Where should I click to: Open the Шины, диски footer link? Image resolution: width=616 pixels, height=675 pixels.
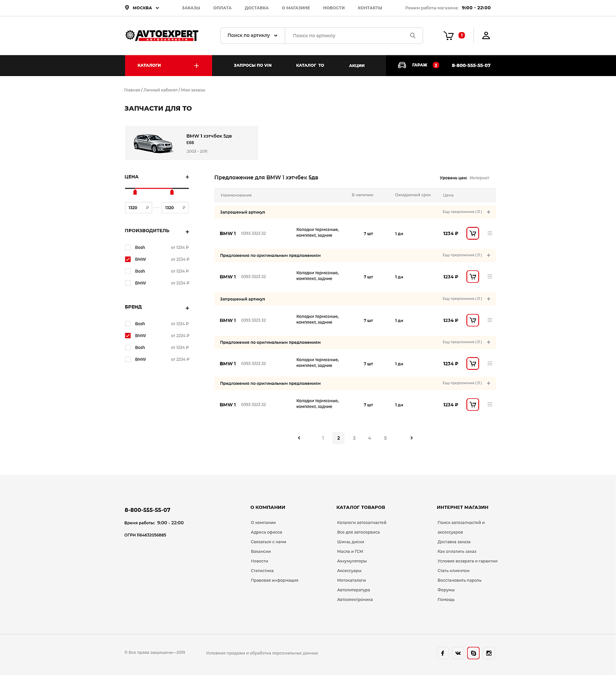point(351,542)
